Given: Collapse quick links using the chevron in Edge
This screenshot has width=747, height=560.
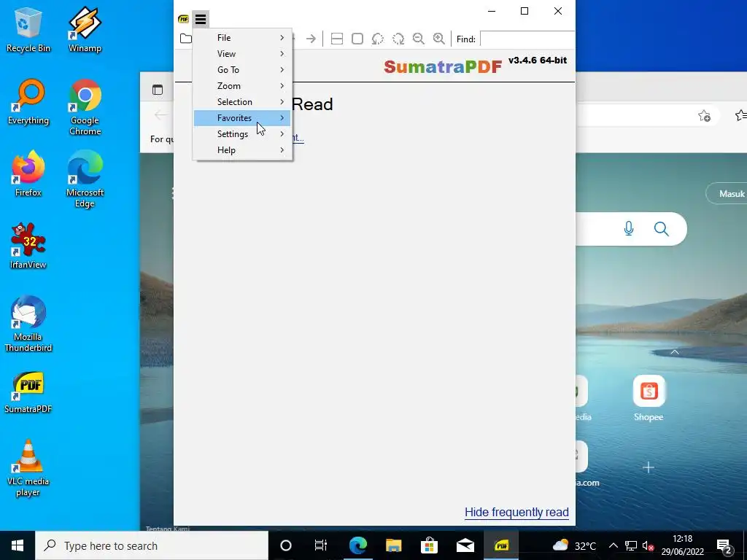Looking at the screenshot, I should [675, 352].
